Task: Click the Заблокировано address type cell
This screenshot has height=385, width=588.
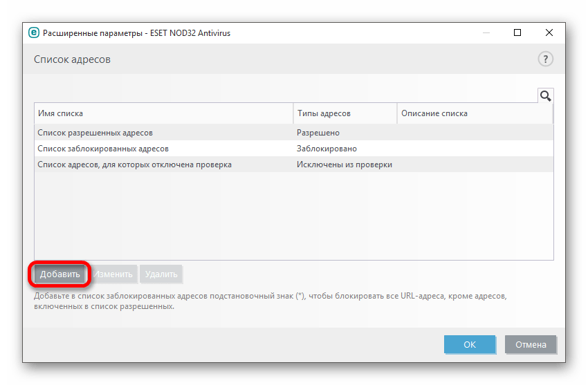Action: click(x=327, y=149)
